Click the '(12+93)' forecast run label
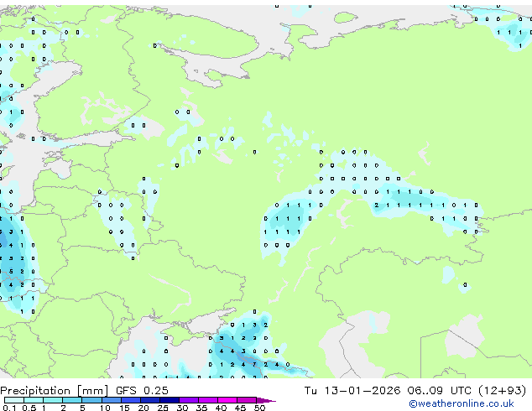Image resolution: width=532 pixels, height=411 pixels. point(503,391)
